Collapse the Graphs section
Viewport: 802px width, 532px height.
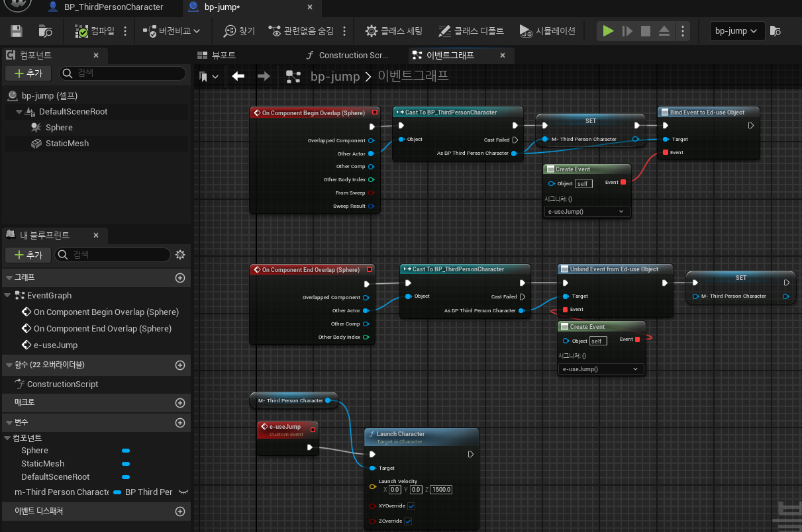pyautogui.click(x=9, y=277)
